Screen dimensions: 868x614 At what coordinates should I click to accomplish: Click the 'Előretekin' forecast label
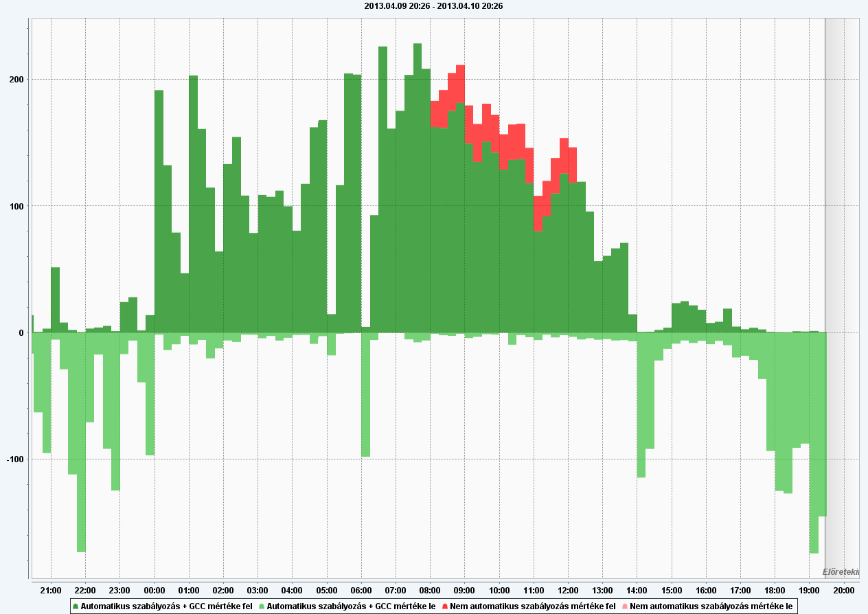841,571
